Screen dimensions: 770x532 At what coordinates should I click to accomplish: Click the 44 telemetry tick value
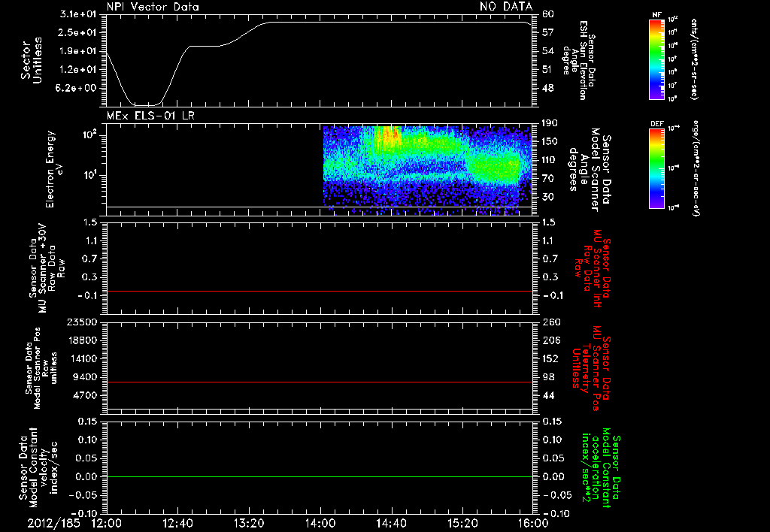click(548, 395)
